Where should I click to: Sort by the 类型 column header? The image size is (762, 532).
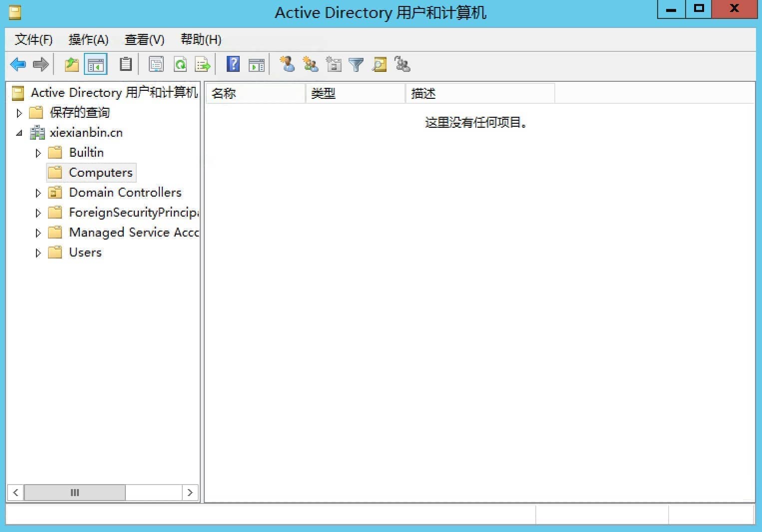coord(355,93)
